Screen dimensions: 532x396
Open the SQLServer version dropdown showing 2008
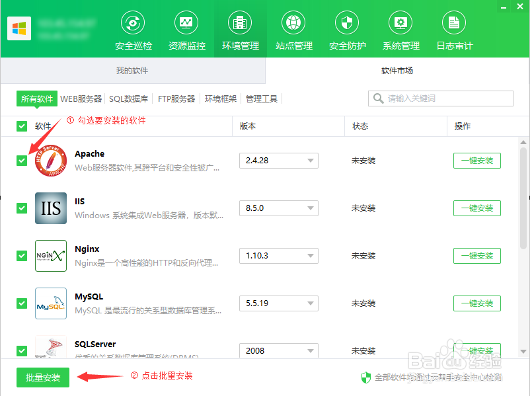click(x=278, y=350)
